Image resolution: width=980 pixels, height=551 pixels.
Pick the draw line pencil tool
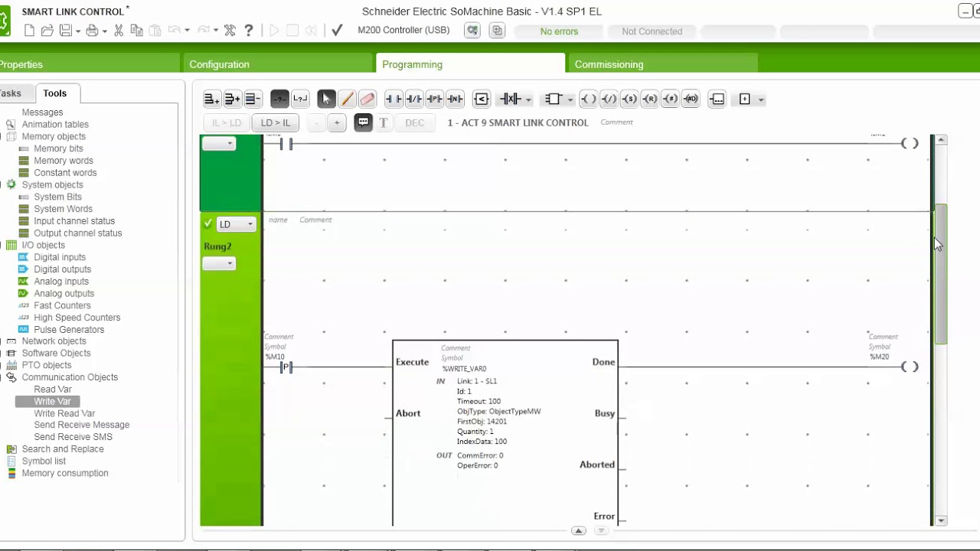pyautogui.click(x=347, y=99)
